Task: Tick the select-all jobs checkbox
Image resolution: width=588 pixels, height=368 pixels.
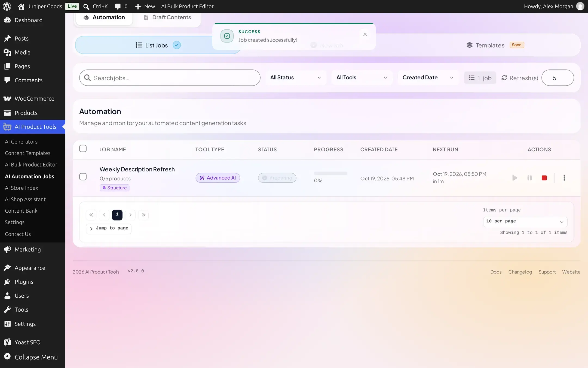Action: (x=83, y=149)
